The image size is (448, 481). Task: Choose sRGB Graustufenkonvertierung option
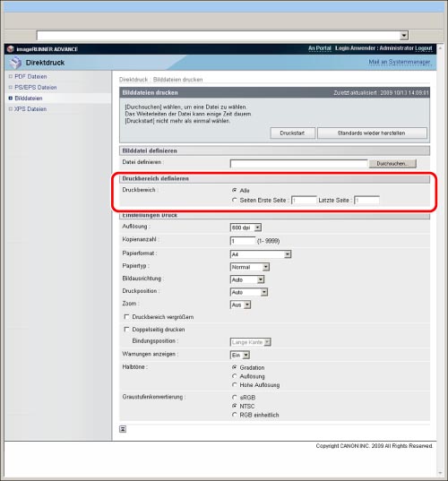click(x=235, y=398)
